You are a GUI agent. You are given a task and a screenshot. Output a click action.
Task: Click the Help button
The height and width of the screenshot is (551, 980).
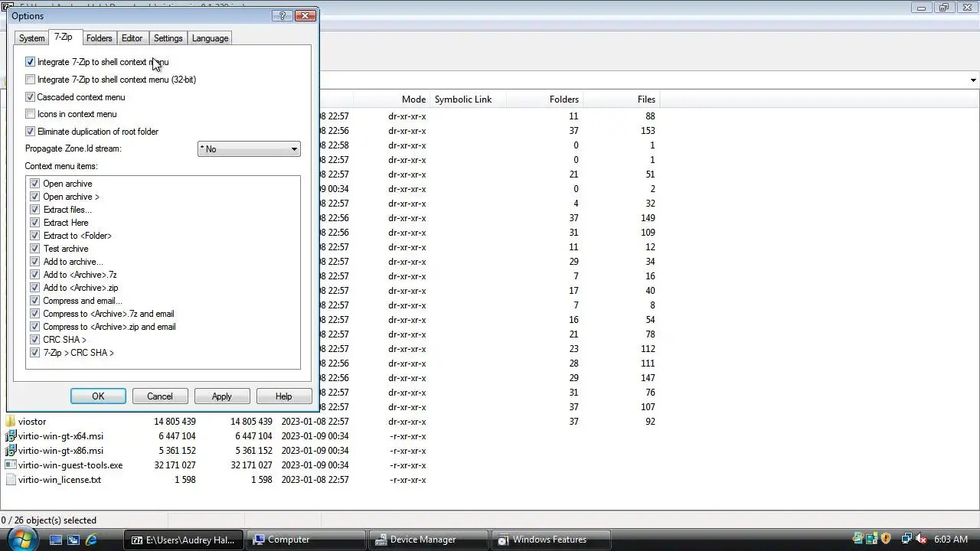point(284,396)
